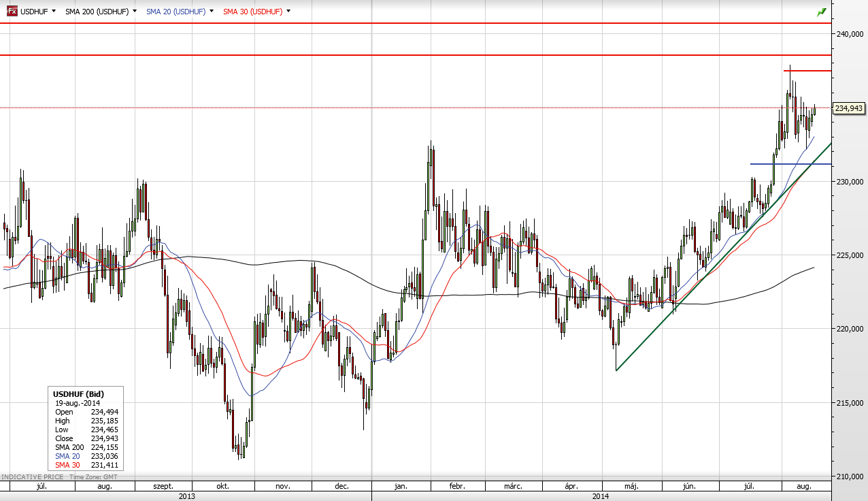Screen dimensions: 868x501
Task: Select the short blue horizontal support line
Action: coord(790,164)
